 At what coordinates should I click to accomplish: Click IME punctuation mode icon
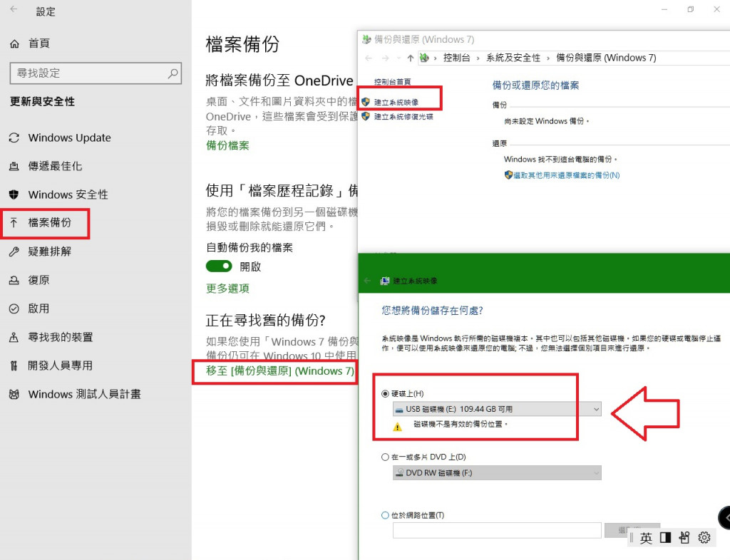click(684, 538)
